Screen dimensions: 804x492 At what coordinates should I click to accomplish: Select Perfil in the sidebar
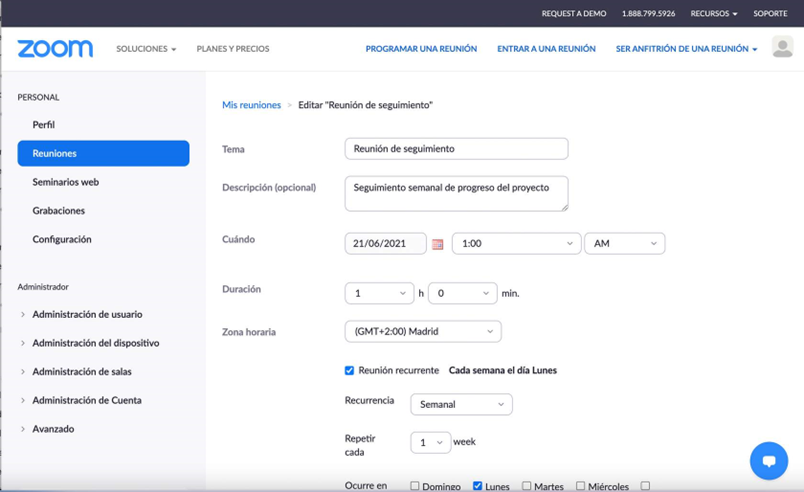pos(44,125)
